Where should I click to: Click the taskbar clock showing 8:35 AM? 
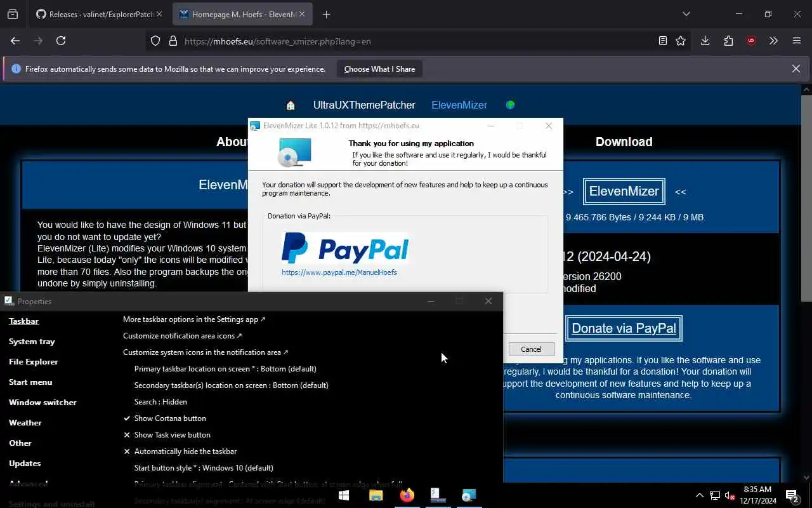point(757,495)
